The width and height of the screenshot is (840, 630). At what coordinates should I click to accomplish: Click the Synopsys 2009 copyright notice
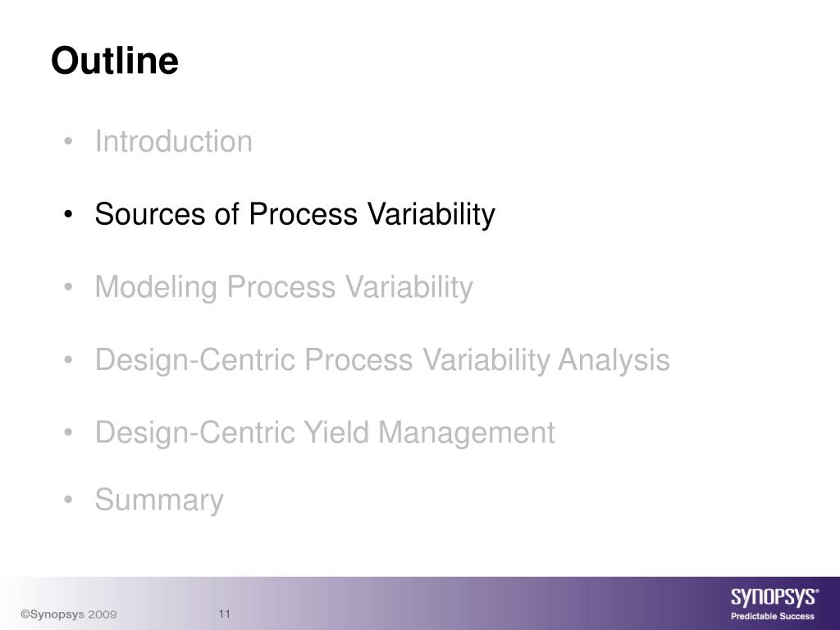coord(69,614)
